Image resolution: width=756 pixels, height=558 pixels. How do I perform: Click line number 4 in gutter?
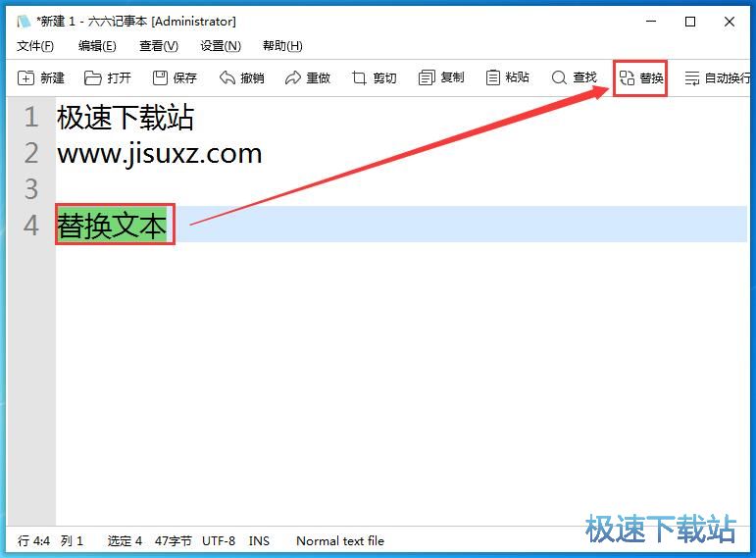[x=31, y=226]
